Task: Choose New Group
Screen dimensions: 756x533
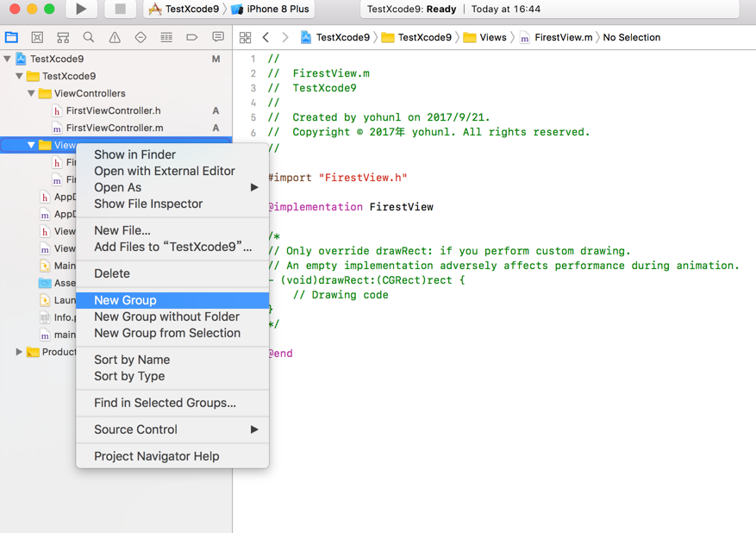Action: 172,300
